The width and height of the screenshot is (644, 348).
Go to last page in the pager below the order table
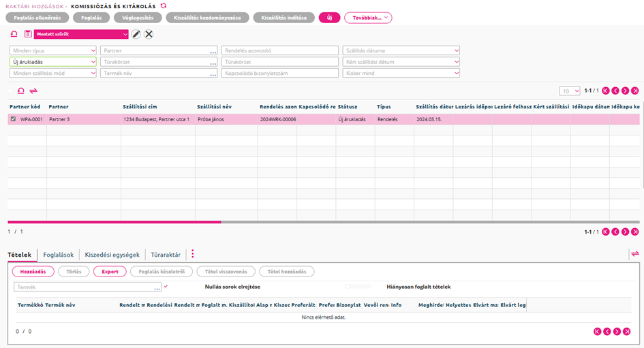click(635, 232)
